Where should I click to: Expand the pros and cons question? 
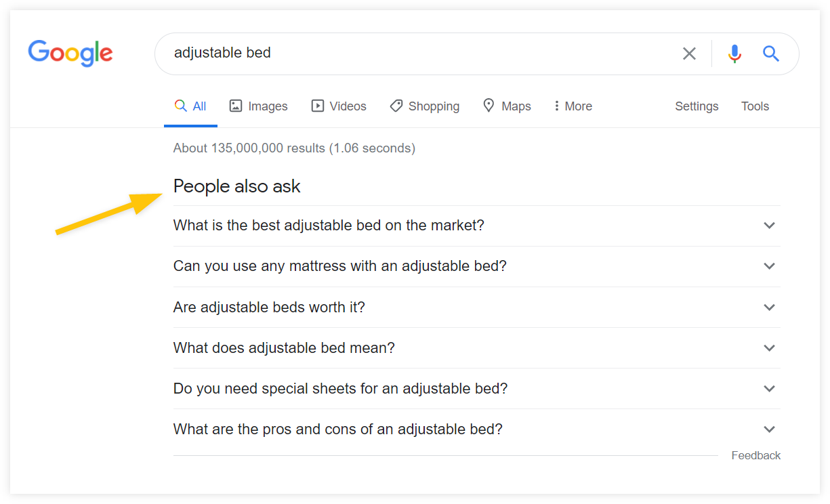point(477,429)
